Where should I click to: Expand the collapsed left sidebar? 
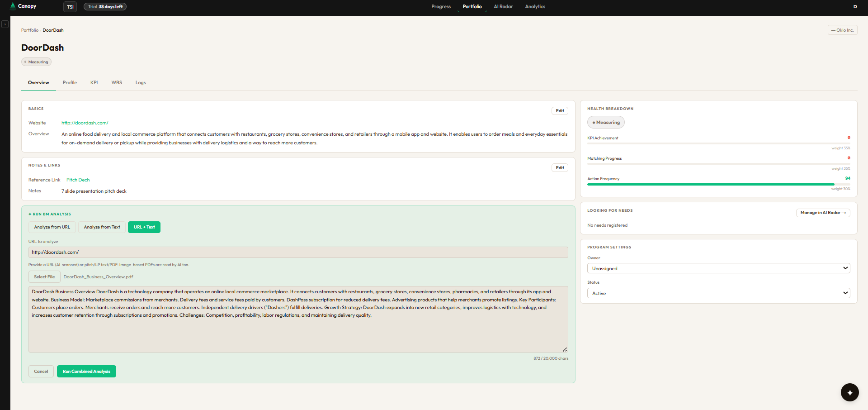pos(5,24)
